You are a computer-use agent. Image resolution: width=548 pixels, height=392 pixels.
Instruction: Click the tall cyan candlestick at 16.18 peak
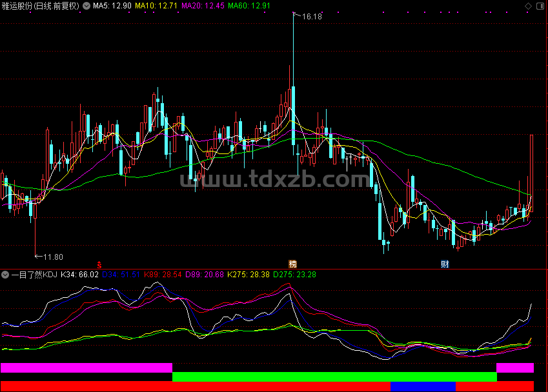[293, 115]
